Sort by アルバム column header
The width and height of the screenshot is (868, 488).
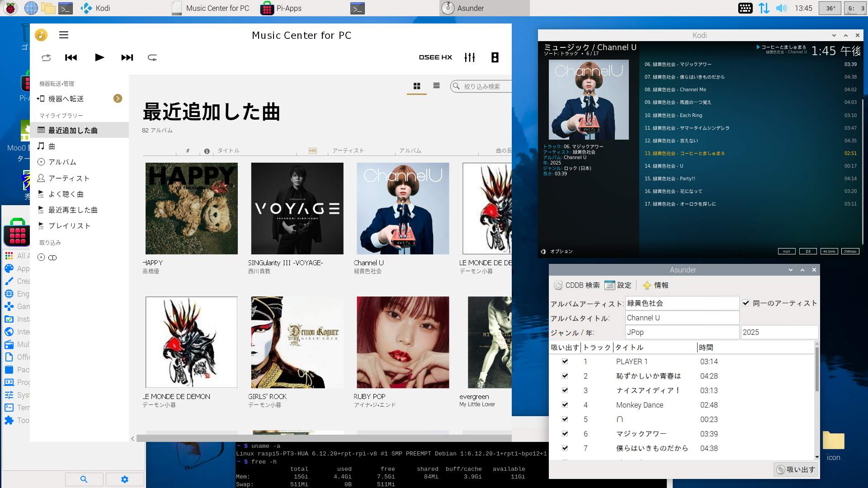coord(410,150)
